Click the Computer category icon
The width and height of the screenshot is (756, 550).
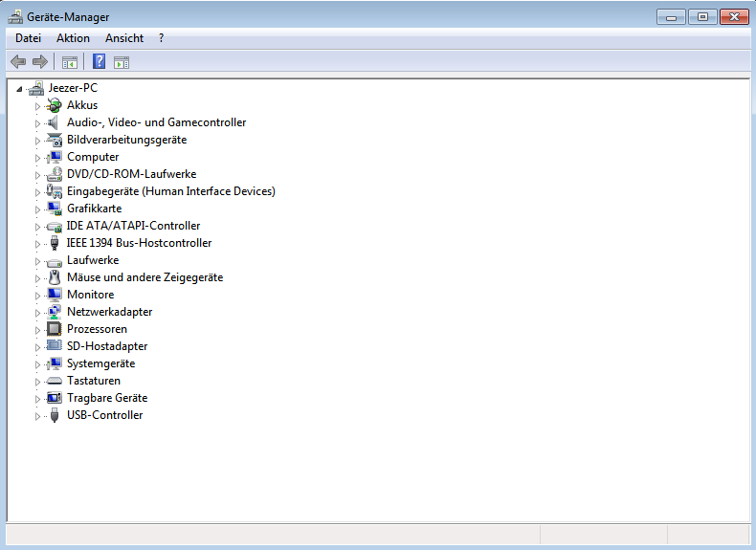tap(55, 157)
